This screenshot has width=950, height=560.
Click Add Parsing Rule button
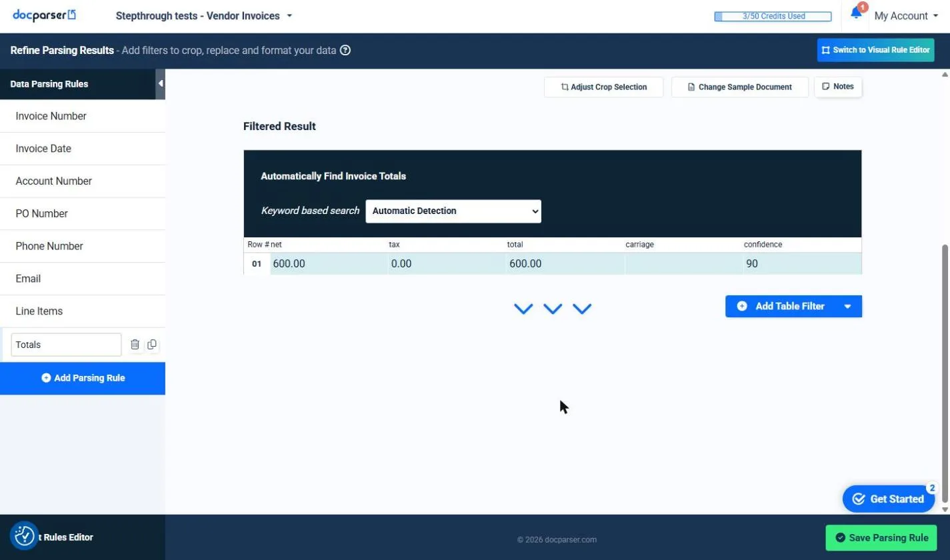point(83,378)
